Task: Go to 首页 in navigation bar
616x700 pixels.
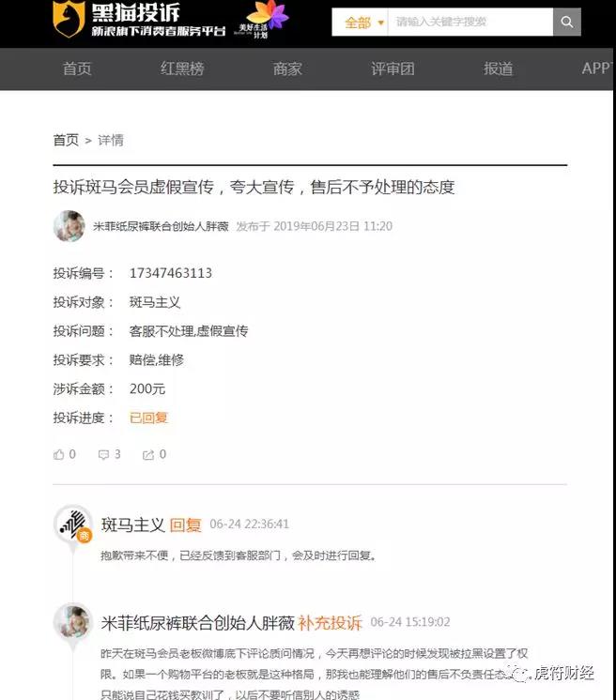Action: [77, 68]
